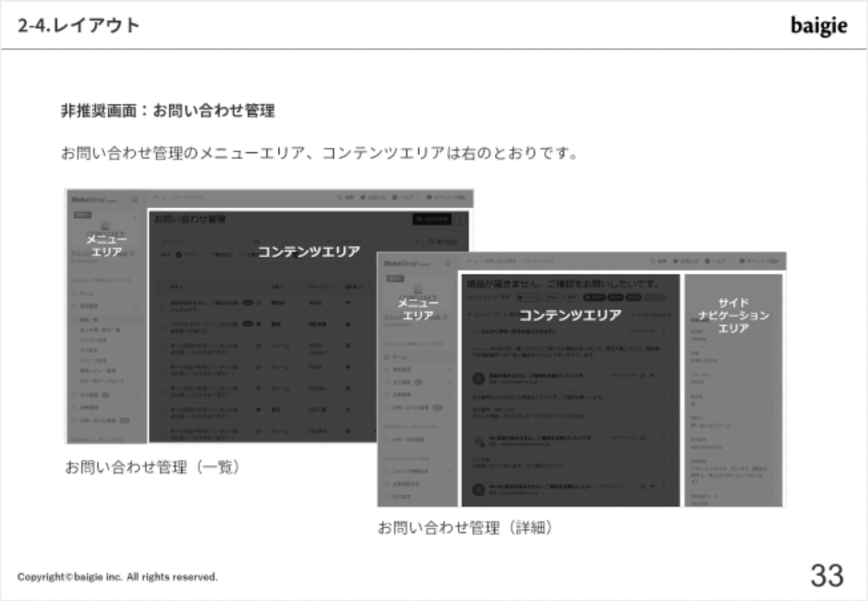Click the slide heading 2-4.レイアウト
This screenshot has height=601, width=868.
pos(79,25)
